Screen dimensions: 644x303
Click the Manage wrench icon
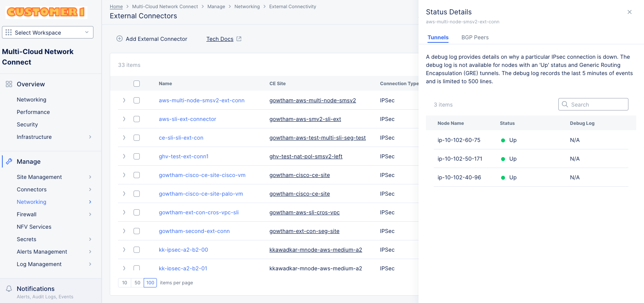click(x=9, y=161)
